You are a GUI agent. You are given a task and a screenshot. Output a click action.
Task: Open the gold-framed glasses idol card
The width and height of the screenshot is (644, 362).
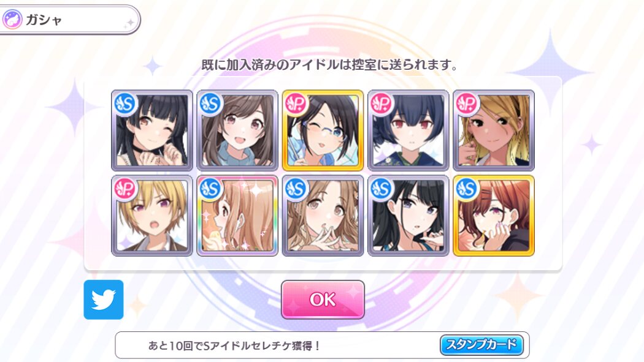(x=323, y=130)
